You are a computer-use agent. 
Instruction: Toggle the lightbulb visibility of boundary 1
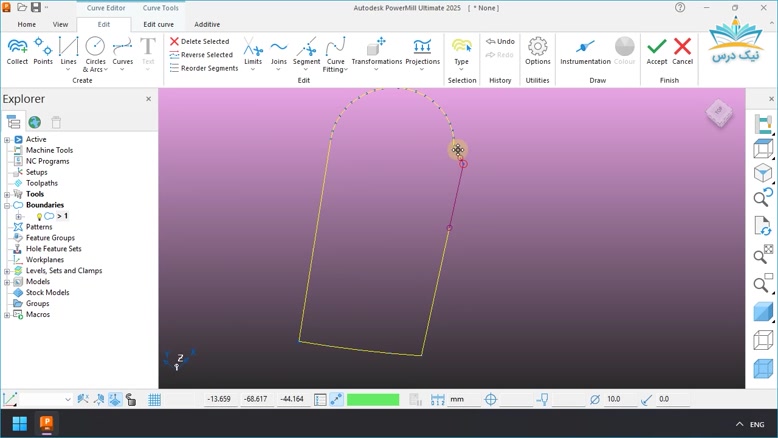pyautogui.click(x=39, y=216)
